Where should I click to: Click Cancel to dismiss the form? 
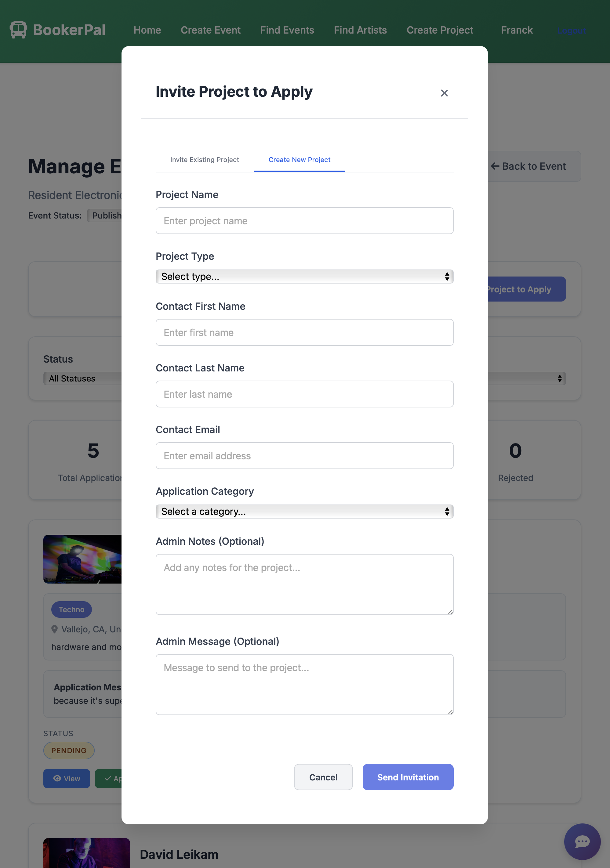click(x=323, y=777)
